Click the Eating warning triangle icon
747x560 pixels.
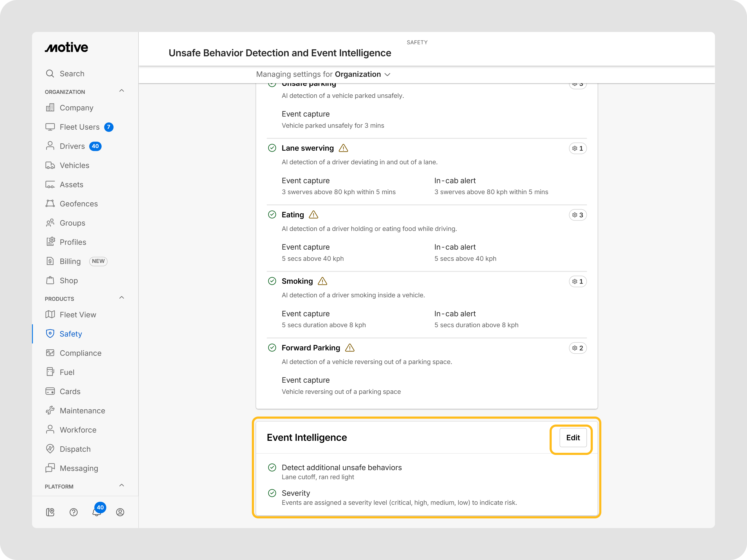pos(313,215)
